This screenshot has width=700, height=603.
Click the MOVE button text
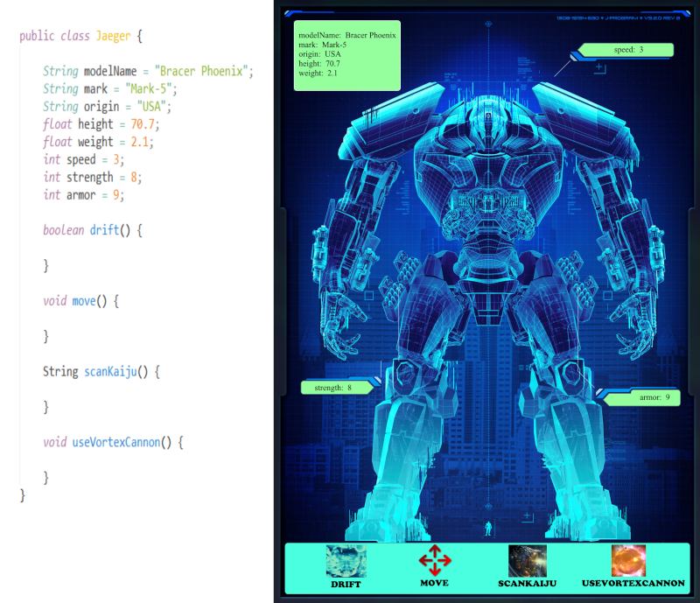click(434, 582)
